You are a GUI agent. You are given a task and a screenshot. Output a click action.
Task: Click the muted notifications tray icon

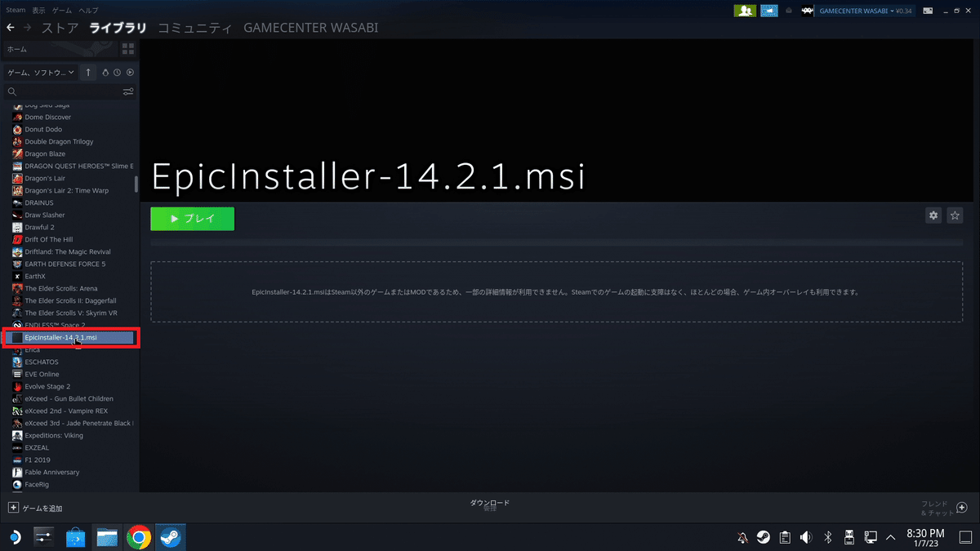point(742,537)
